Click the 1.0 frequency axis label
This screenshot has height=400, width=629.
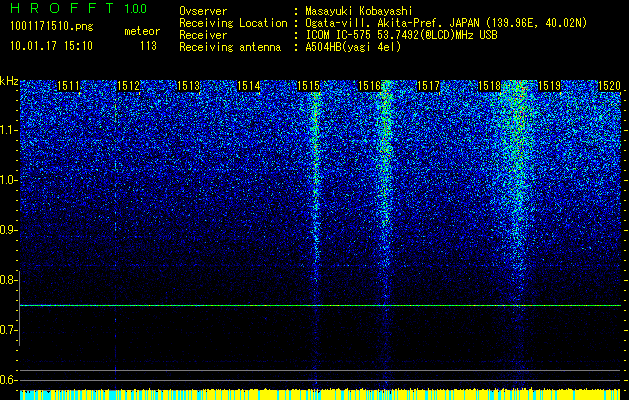pos(8,181)
